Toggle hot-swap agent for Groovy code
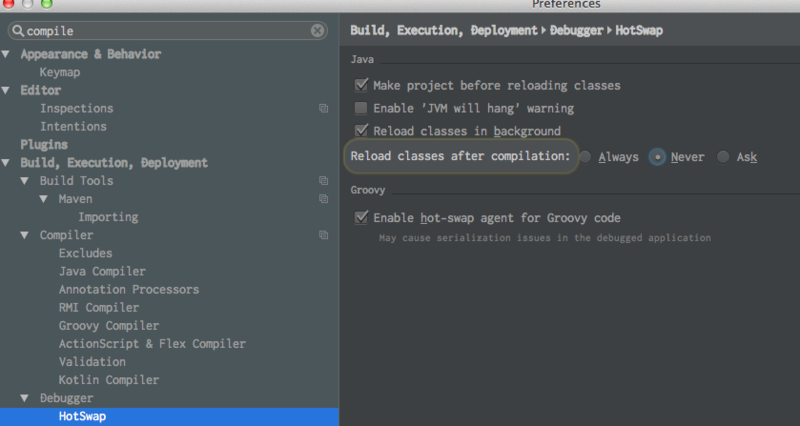The width and height of the screenshot is (800, 426). (x=361, y=217)
